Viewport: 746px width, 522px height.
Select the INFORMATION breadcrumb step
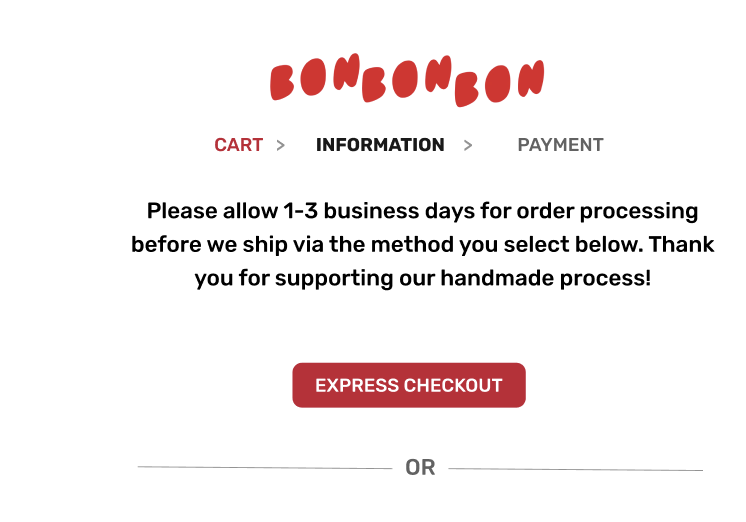pos(380,145)
